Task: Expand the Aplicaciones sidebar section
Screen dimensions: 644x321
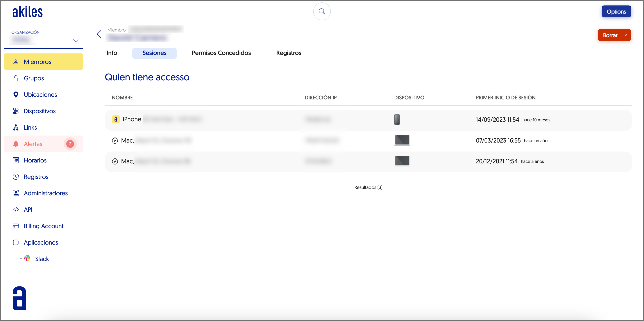Action: [41, 242]
